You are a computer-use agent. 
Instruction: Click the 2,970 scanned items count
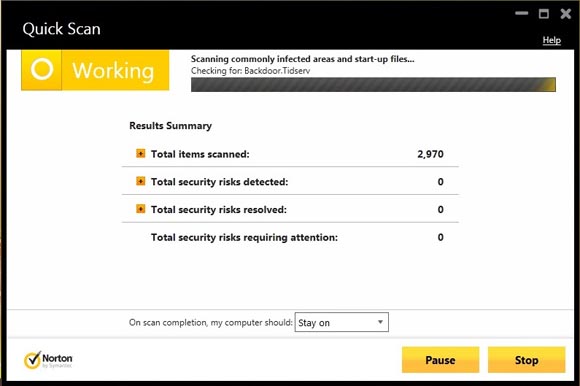430,154
